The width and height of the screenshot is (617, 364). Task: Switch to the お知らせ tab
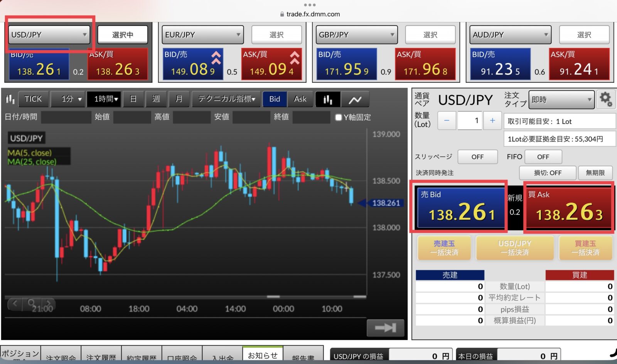263,356
